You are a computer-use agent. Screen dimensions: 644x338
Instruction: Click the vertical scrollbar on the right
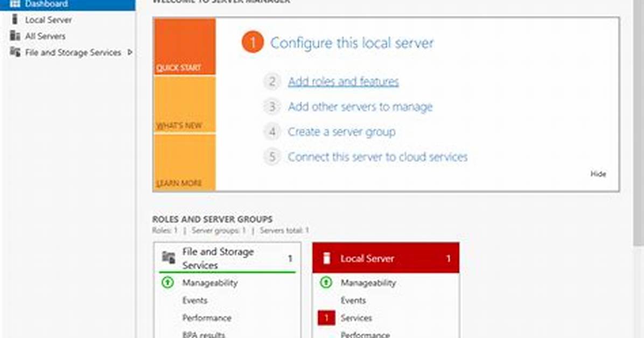point(638,123)
